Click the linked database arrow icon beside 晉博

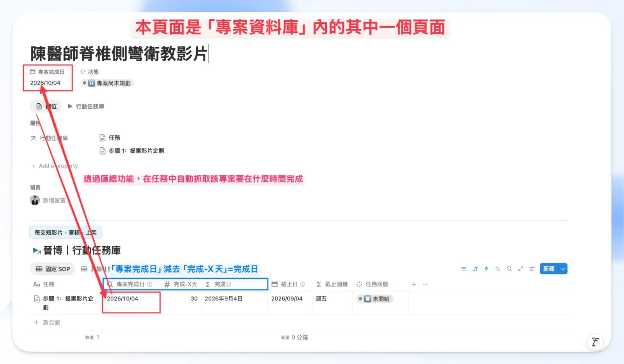click(37, 251)
